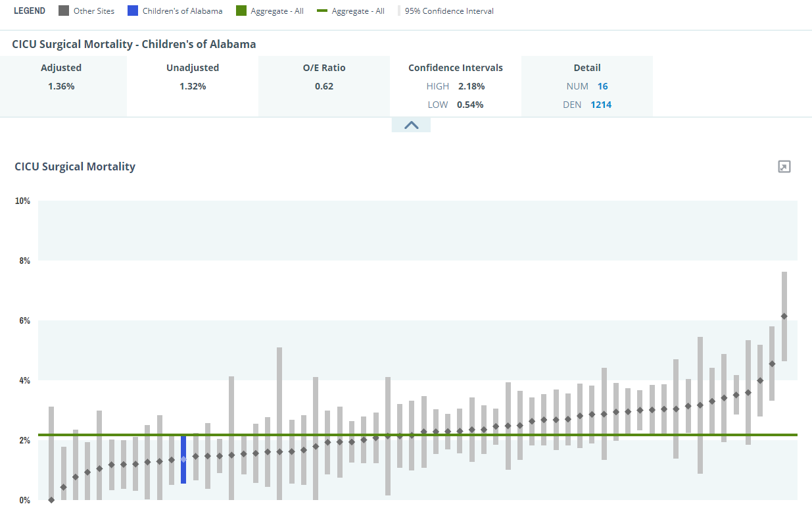This screenshot has height=529, width=812.
Task: Click the CICU Surgical Mortality chart title
Action: 75,166
